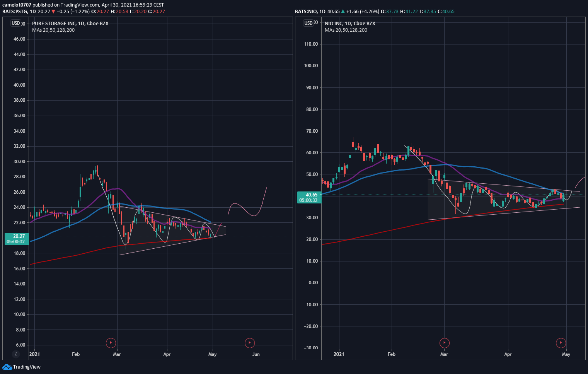The width and height of the screenshot is (588, 374).
Task: Click the C:40.65 close value in the header
Action: pyautogui.click(x=446, y=12)
